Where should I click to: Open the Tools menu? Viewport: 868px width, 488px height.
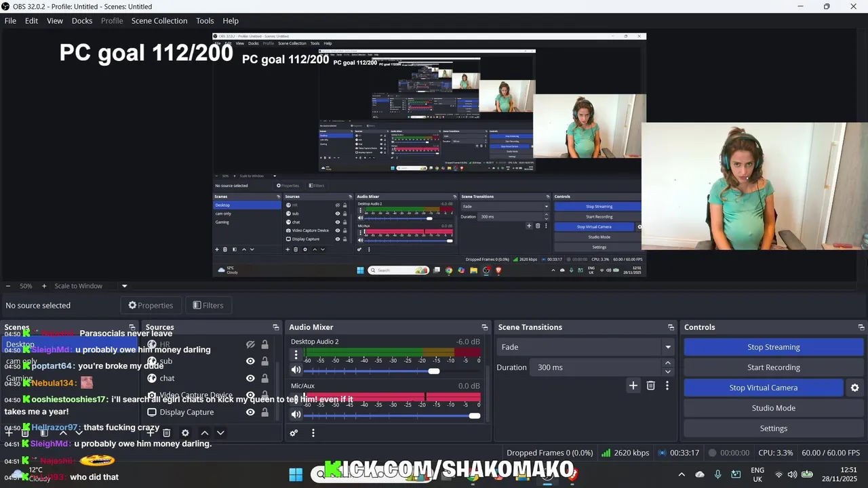205,21
